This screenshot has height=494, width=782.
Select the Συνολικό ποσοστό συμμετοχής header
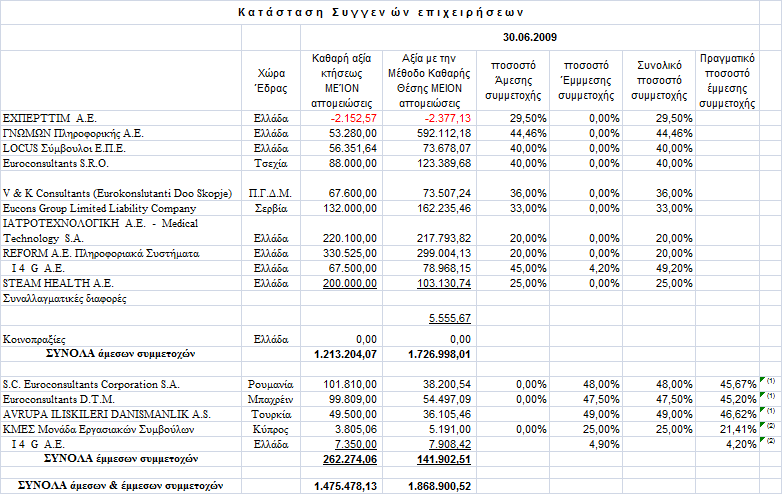(x=659, y=80)
